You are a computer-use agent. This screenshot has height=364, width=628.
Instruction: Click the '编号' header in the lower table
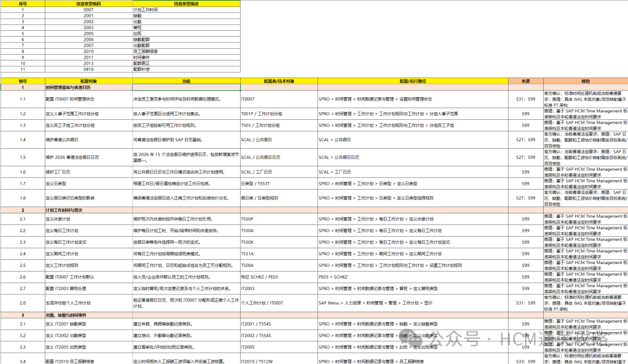(x=23, y=81)
